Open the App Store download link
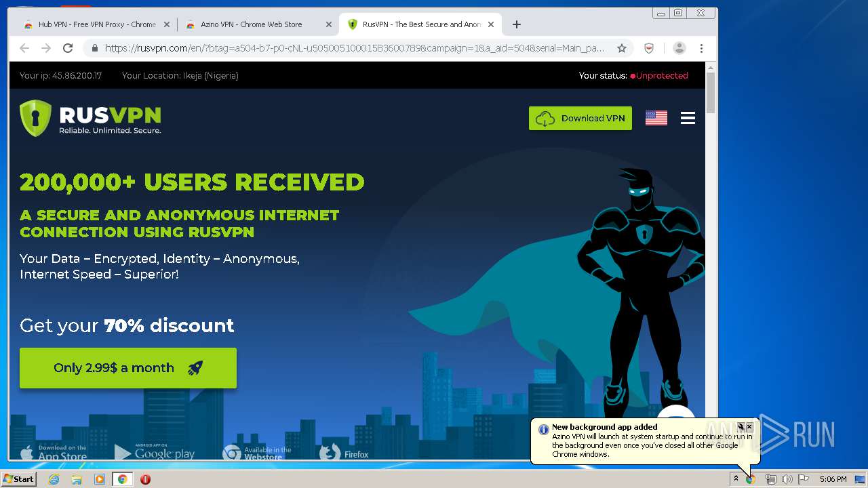 [54, 452]
